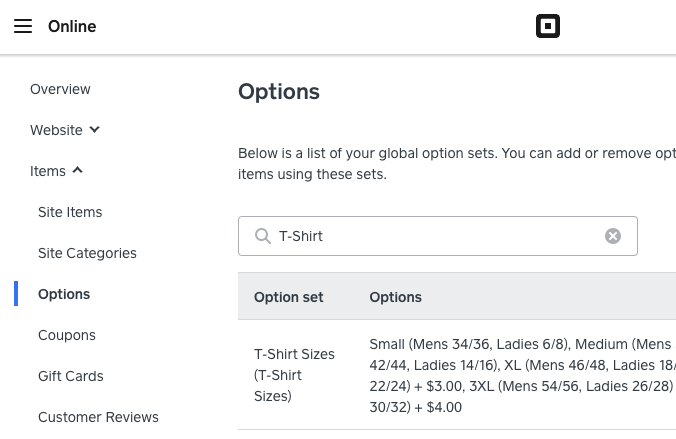Clear the T-Shirt search text
This screenshot has height=439, width=676.
613,236
